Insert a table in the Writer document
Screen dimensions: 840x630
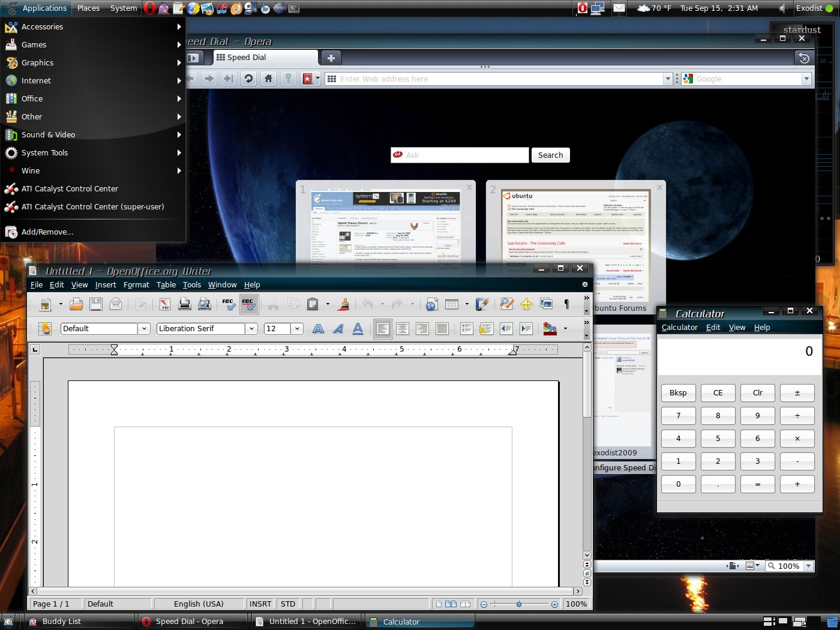coord(451,304)
